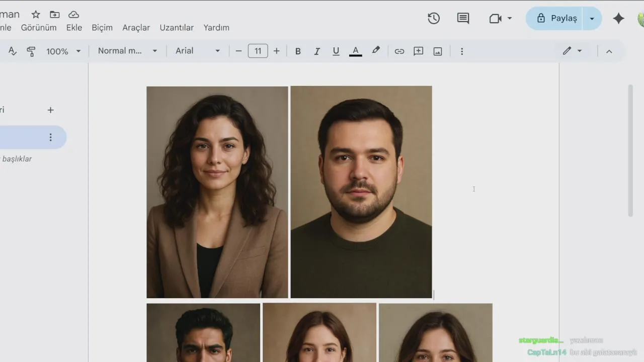Start a video meeting
The width and height of the screenshot is (644, 362).
pos(496,19)
